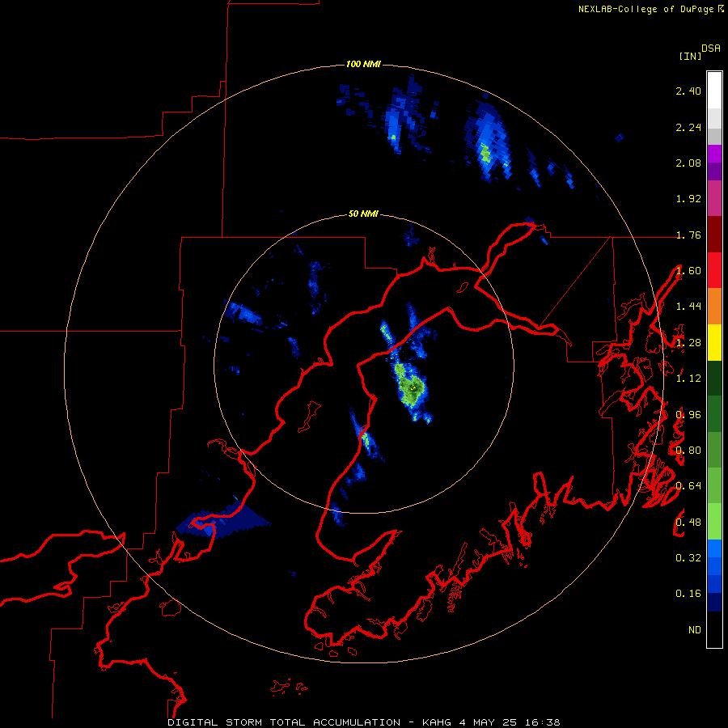Click the 0.96 legend value

coord(688,415)
